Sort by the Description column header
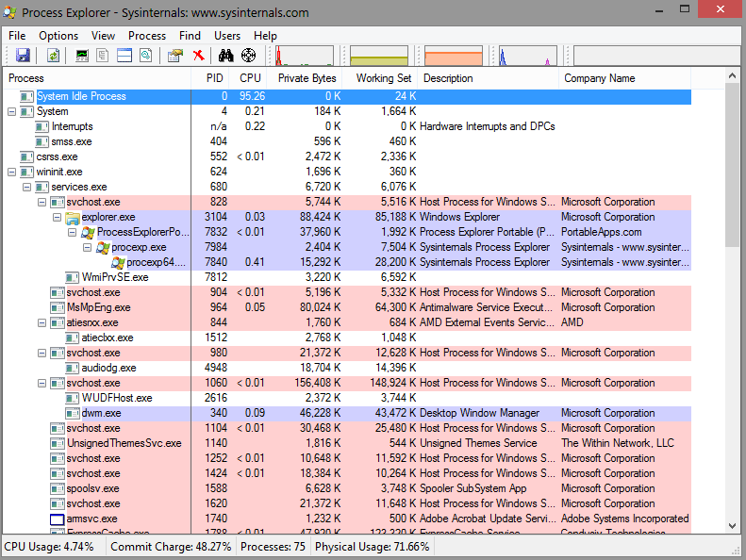 (x=489, y=78)
